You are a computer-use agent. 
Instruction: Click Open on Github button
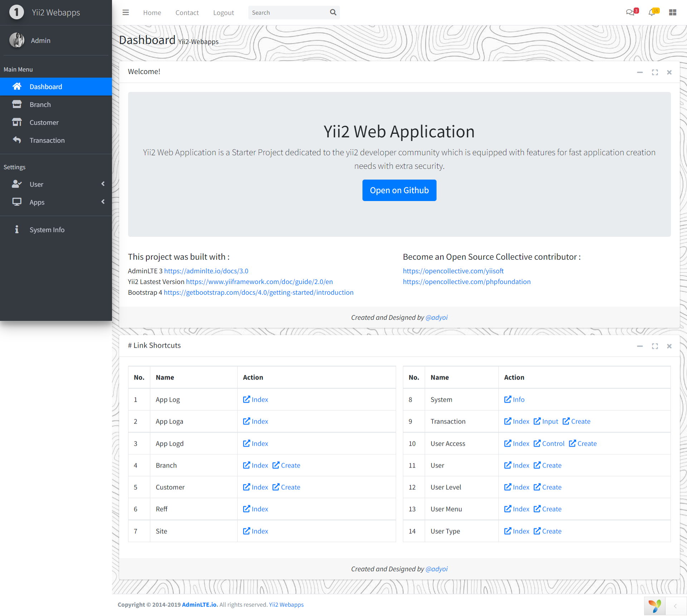[399, 190]
